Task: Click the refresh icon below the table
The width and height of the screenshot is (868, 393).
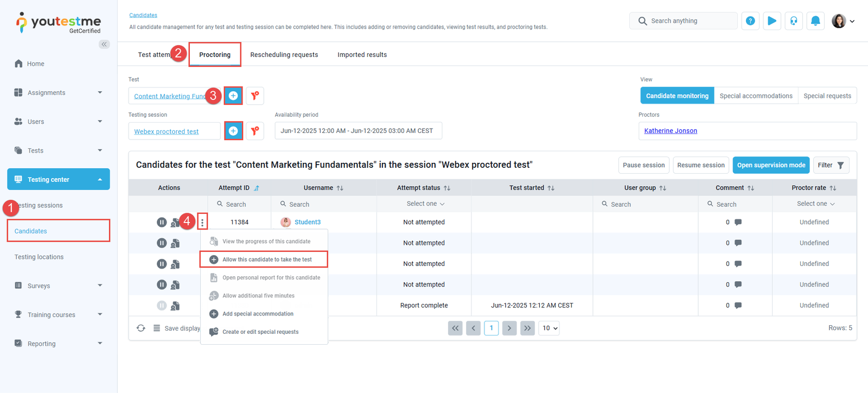Action: [141, 328]
